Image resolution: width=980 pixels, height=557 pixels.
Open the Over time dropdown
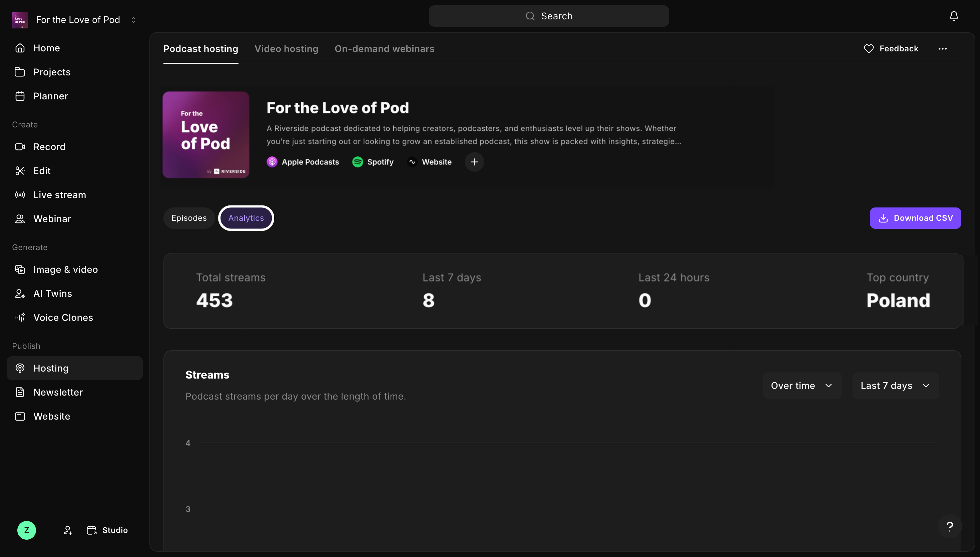pyautogui.click(x=802, y=386)
